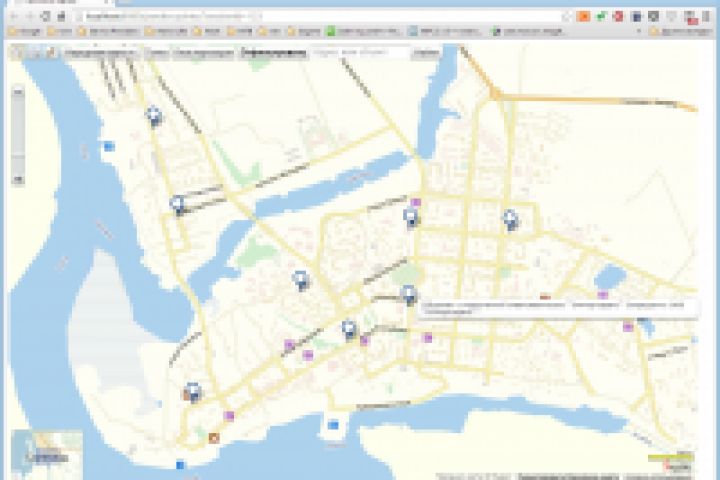
Task: Click the browser forward arrow
Action: pos(30,17)
